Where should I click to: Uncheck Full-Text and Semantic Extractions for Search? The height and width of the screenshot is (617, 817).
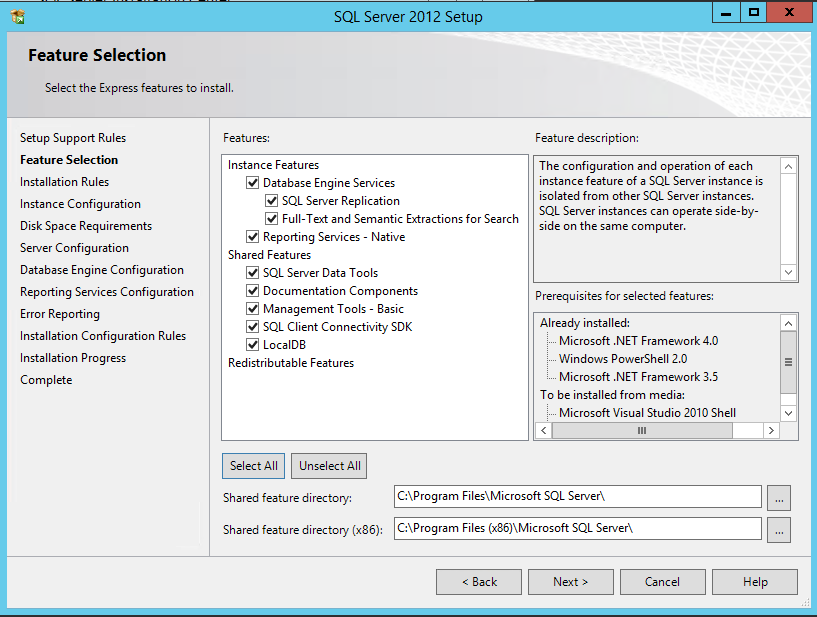(x=271, y=219)
